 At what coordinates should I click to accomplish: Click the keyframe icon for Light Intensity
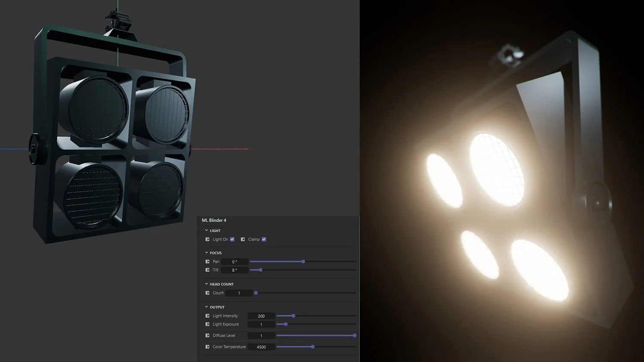(x=207, y=316)
